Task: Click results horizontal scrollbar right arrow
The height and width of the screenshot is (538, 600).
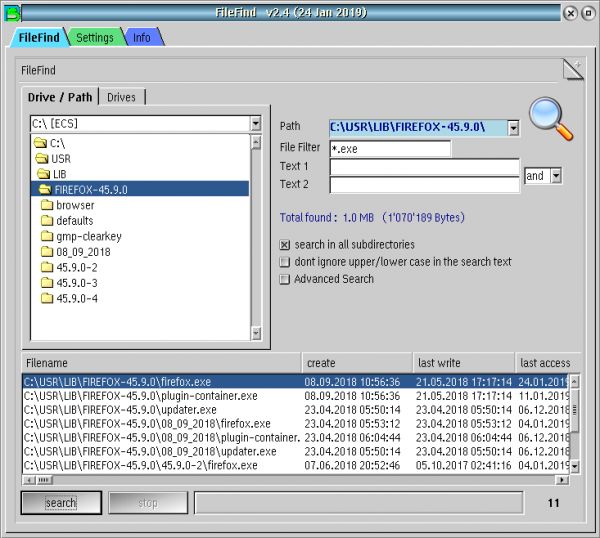Action: pyautogui.click(x=562, y=480)
